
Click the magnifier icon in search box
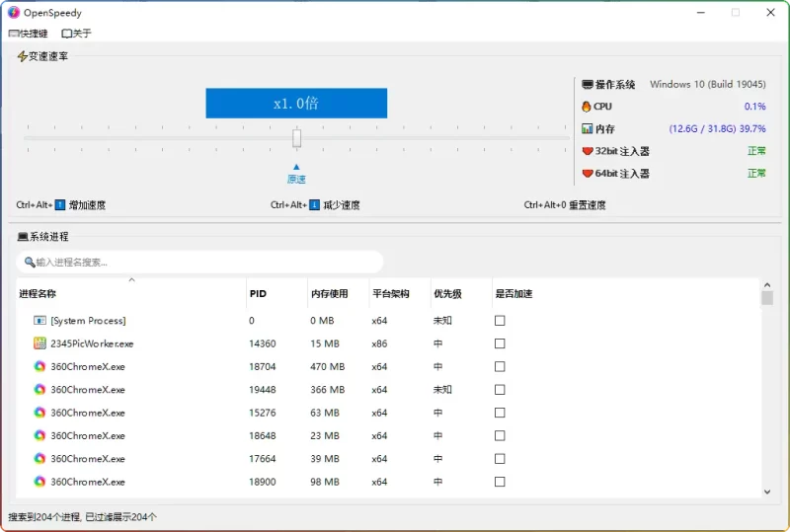30,262
